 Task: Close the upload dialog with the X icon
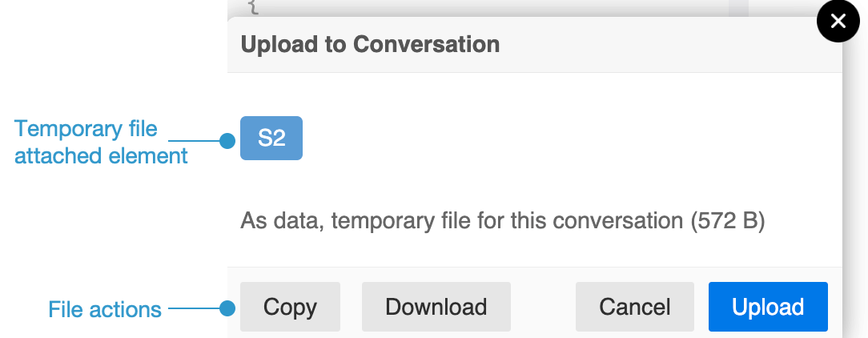pyautogui.click(x=838, y=22)
